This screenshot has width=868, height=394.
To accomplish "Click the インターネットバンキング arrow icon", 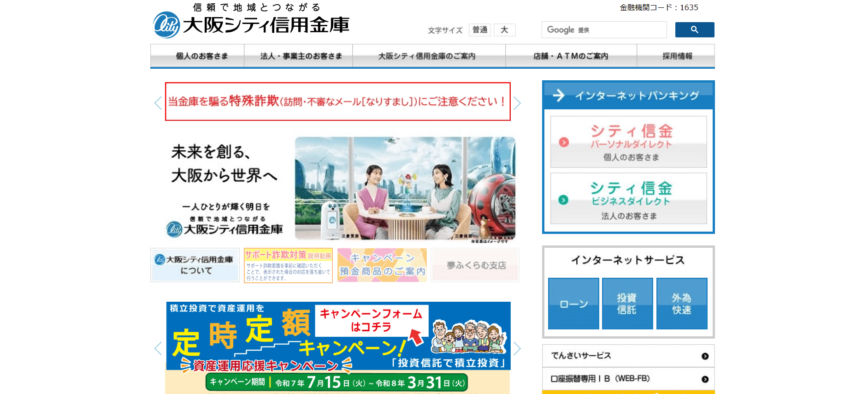I will pos(559,96).
